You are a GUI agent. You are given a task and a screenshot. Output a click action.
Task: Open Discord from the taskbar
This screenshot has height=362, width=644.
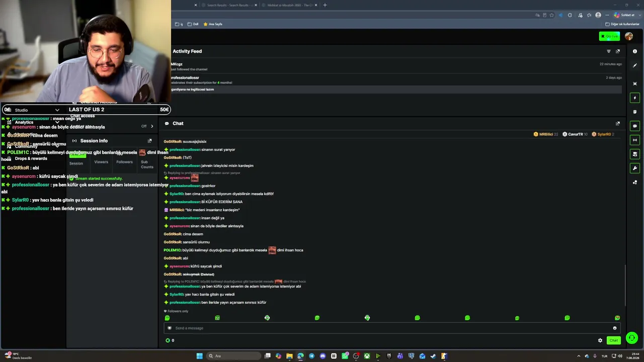point(323,356)
